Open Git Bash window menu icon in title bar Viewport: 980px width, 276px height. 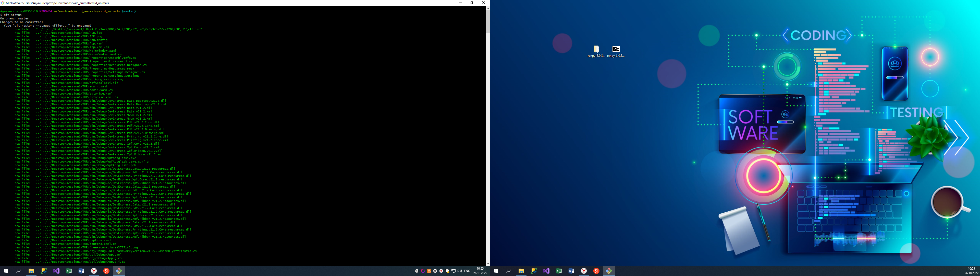pos(3,3)
